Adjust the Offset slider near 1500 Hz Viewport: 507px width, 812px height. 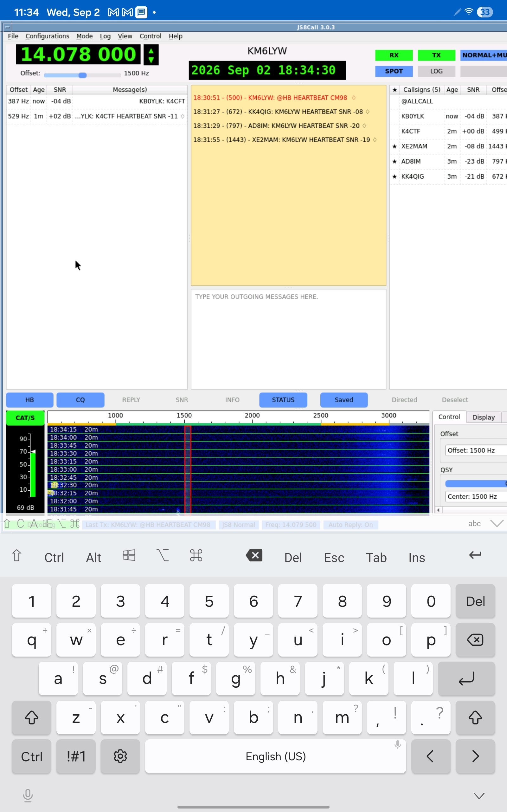pos(82,75)
